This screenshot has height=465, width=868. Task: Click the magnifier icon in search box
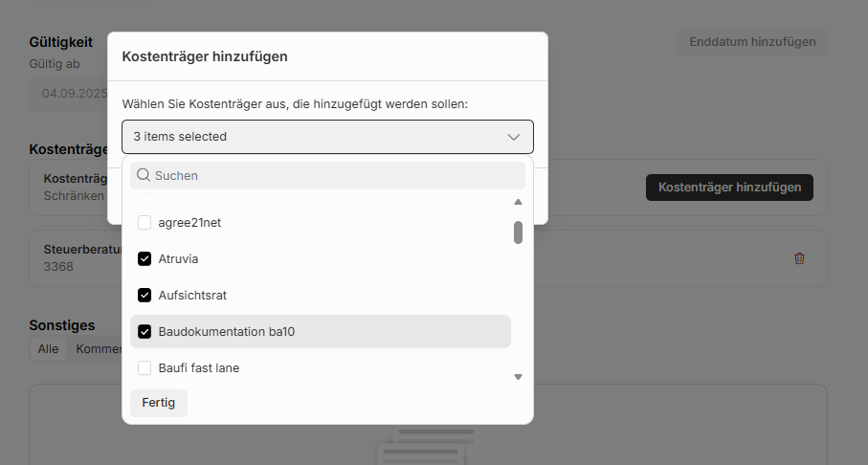(x=144, y=176)
